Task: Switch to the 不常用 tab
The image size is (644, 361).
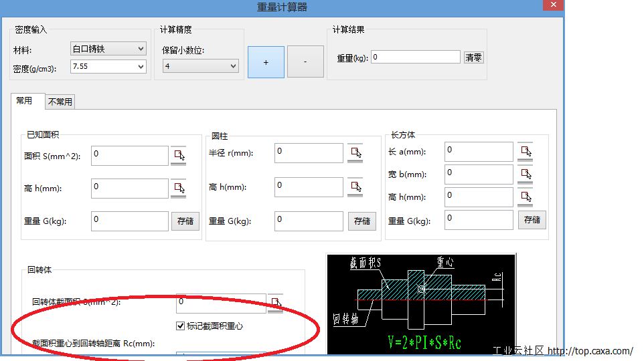Action: pos(60,102)
